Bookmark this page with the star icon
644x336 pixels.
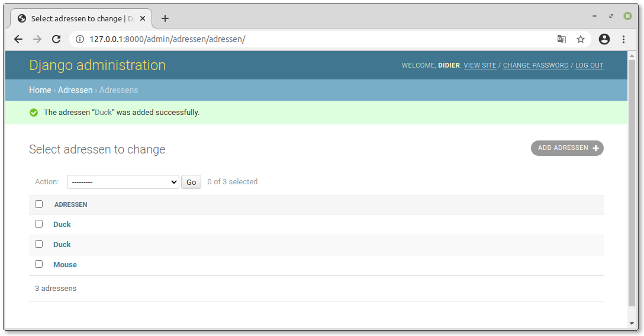(x=580, y=39)
